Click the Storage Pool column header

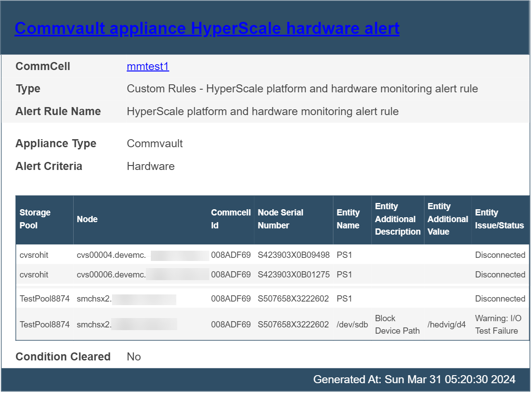coord(35,219)
